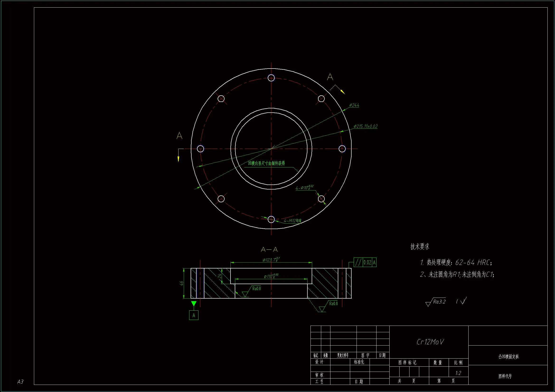Select the 技术要求 heading text

coord(420,247)
